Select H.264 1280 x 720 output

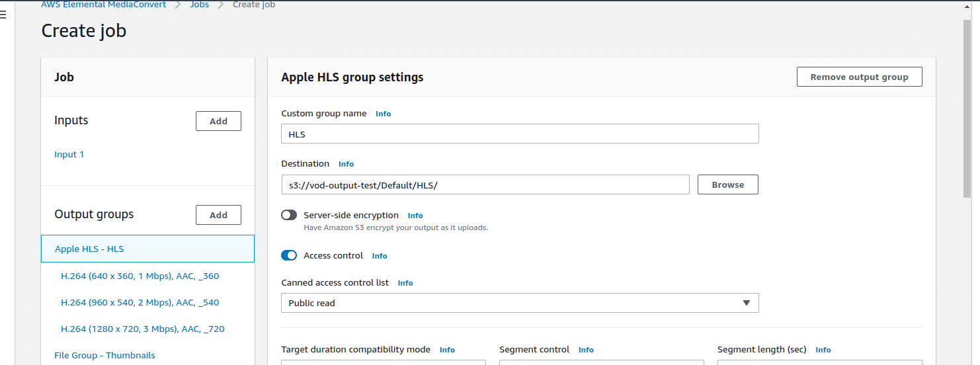coord(142,329)
